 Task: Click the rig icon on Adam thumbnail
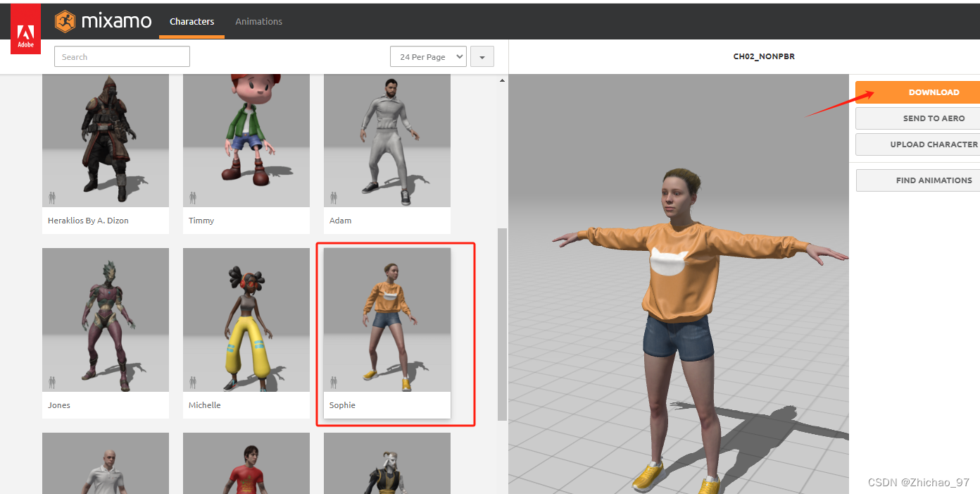point(334,198)
